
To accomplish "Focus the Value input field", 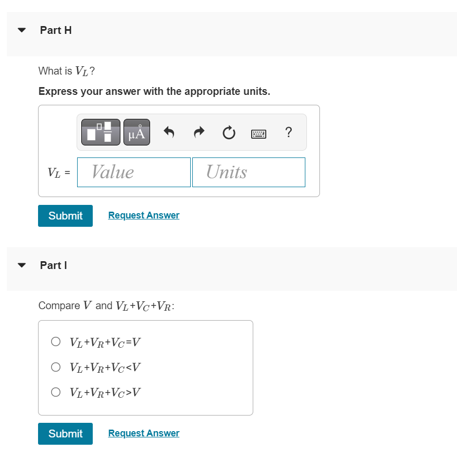I will [x=134, y=172].
